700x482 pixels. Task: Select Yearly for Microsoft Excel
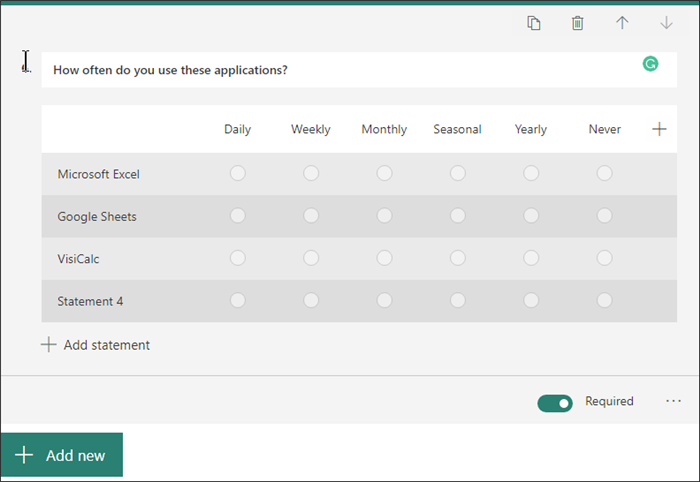click(x=531, y=174)
